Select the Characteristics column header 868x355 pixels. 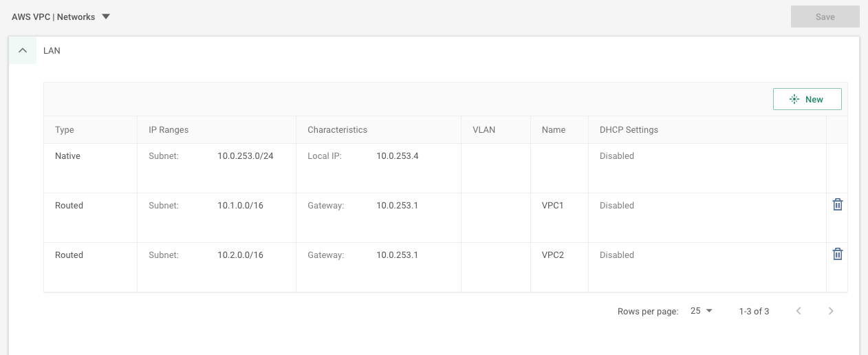pos(337,129)
